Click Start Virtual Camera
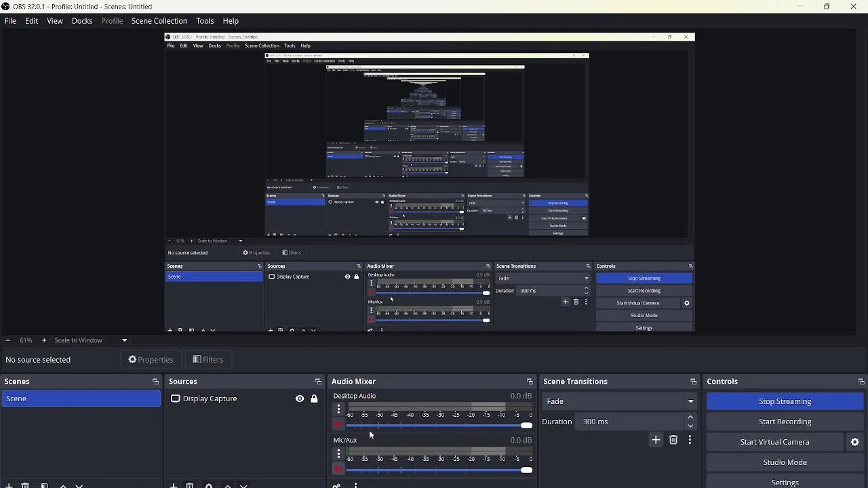The image size is (868, 488). [x=774, y=442]
